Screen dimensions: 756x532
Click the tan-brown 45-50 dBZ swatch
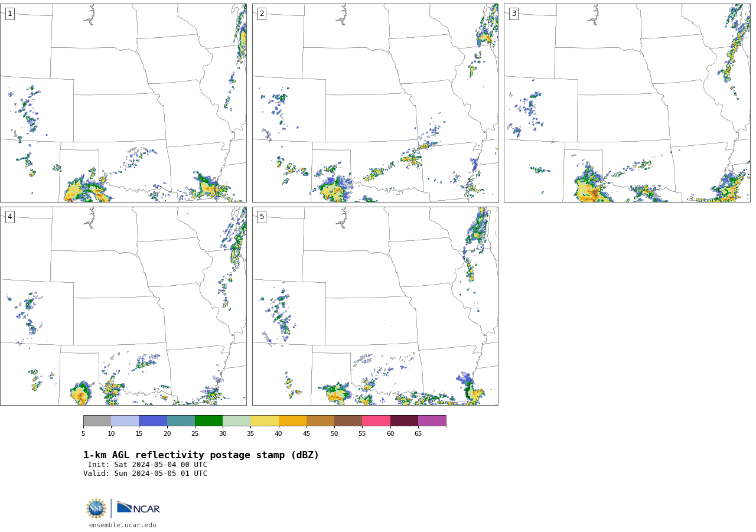(x=320, y=421)
